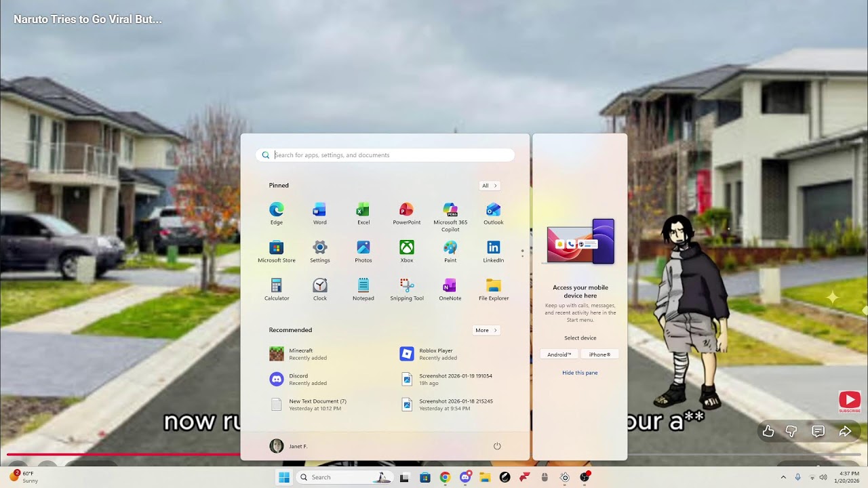Click the pinned apps page indicator dots

click(x=522, y=253)
